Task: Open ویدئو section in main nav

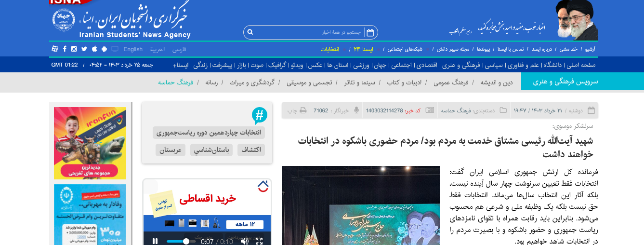Action: click(x=297, y=65)
